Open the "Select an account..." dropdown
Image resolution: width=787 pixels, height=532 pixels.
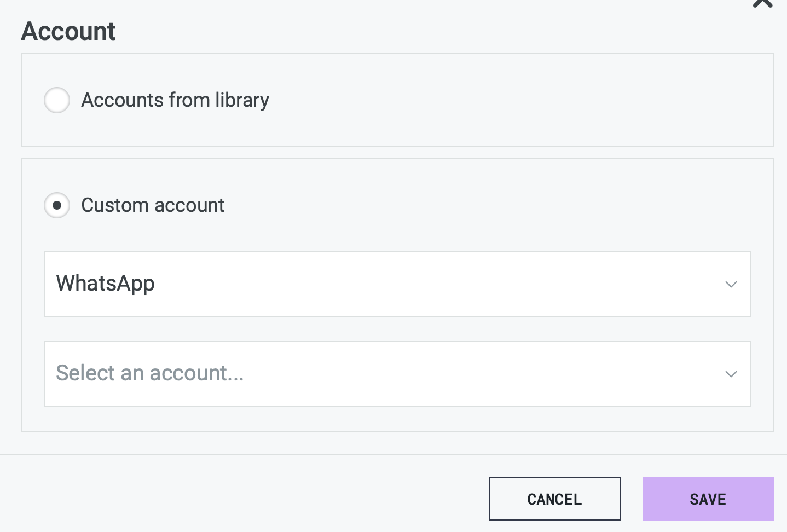click(x=397, y=374)
